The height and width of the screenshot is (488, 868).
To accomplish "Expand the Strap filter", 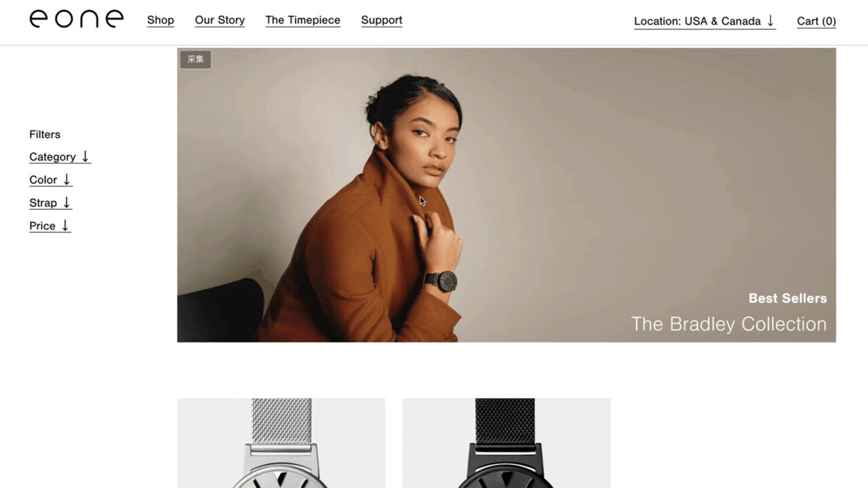I will coord(50,203).
